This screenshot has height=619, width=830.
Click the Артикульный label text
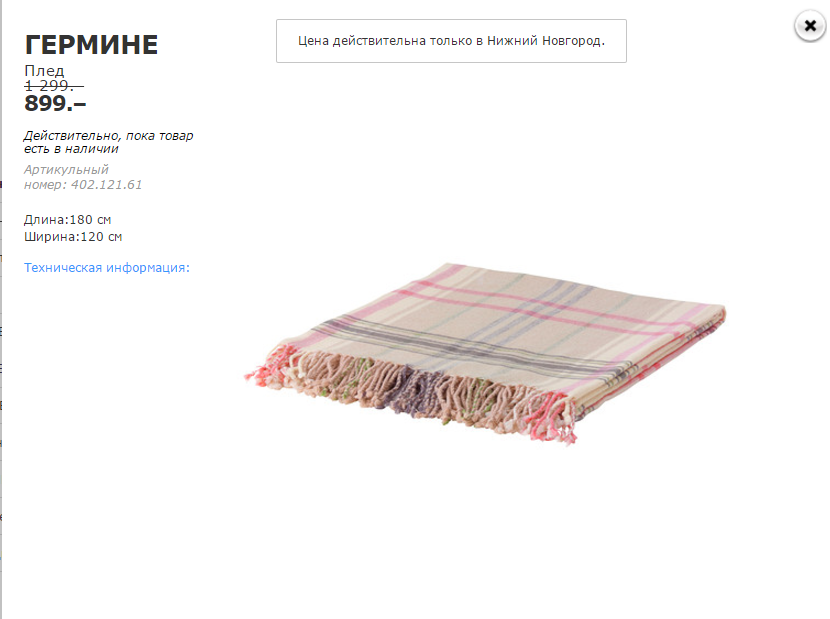tap(66, 169)
